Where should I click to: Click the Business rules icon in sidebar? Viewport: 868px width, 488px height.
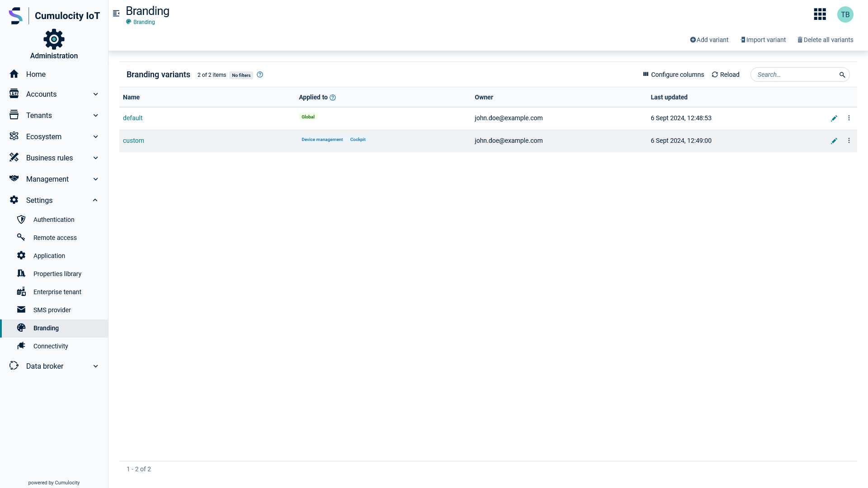pyautogui.click(x=14, y=157)
